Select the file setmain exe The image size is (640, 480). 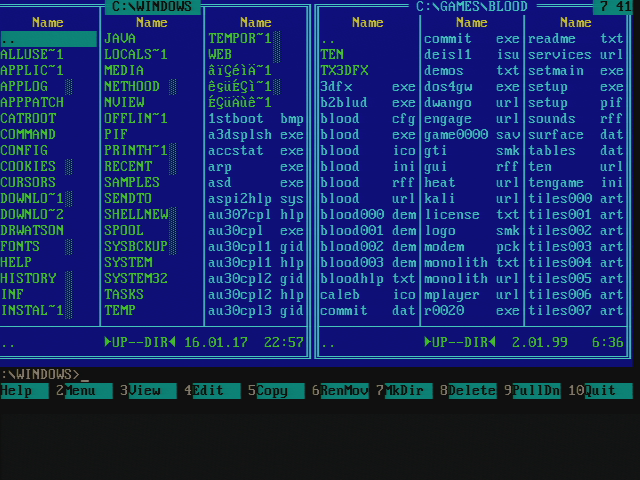576,70
